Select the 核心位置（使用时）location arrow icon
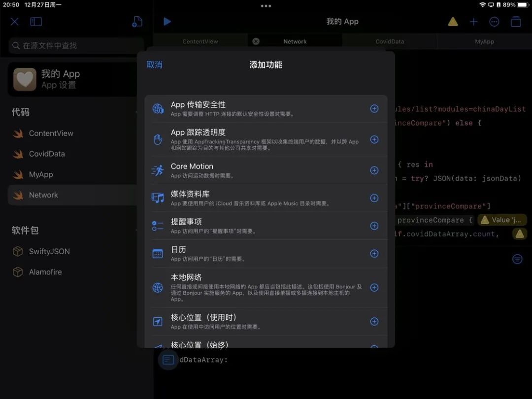 (158, 322)
